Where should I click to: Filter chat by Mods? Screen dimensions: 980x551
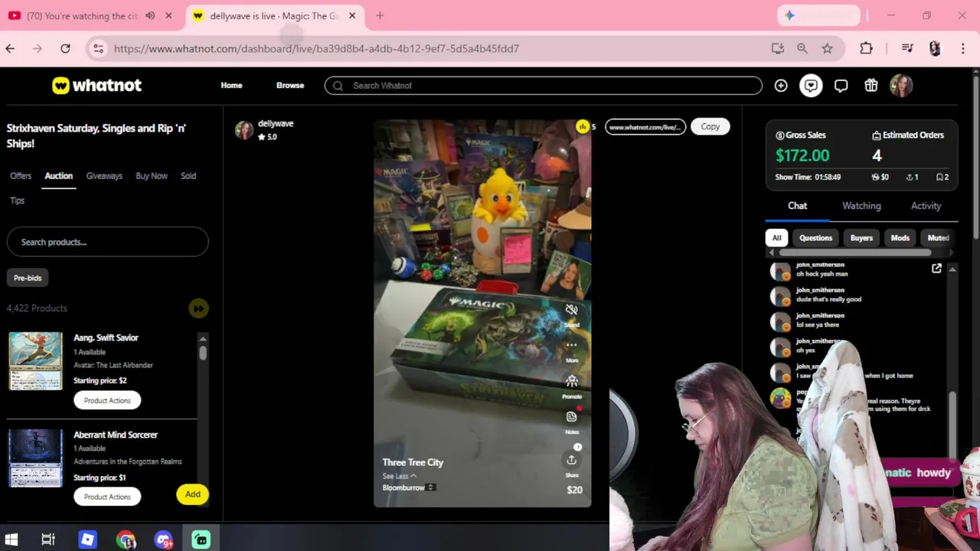900,238
